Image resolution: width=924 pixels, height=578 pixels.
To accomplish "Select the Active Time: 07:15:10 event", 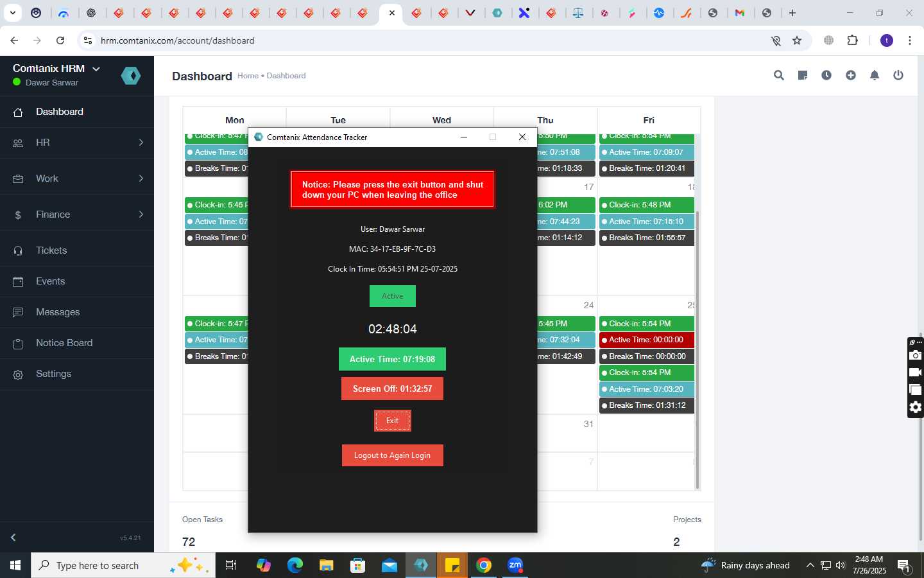I will tap(647, 222).
